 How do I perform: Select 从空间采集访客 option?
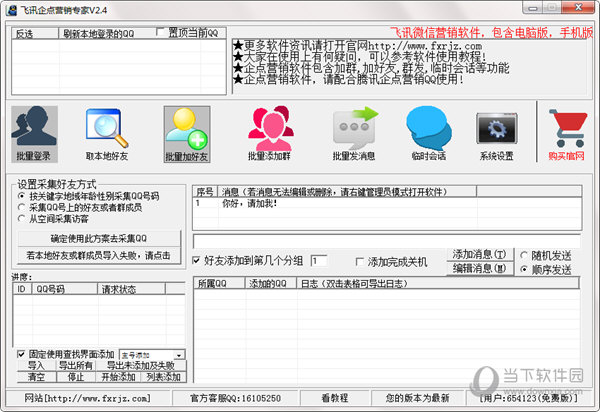point(21,219)
